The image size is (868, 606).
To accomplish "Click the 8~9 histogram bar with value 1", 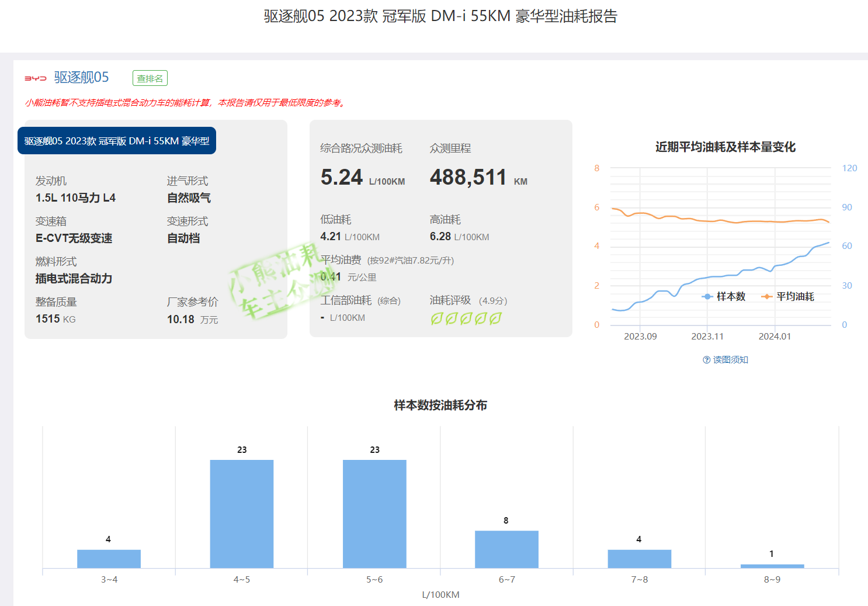I will pos(772,566).
